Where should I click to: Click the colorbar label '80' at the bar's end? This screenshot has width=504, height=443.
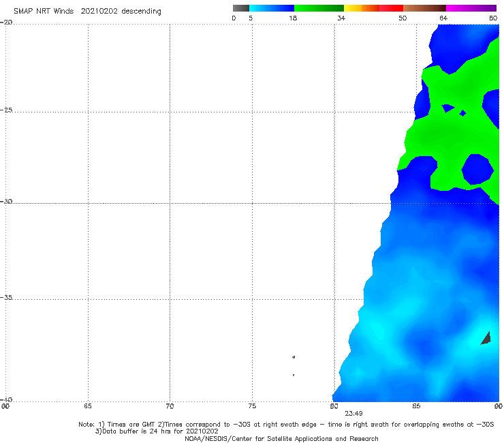[493, 18]
